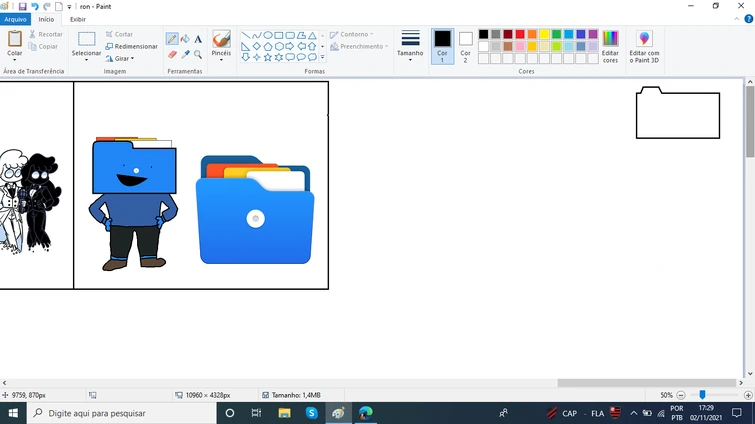The width and height of the screenshot is (755, 424).
Task: Select the Magnifier tool
Action: (x=198, y=54)
